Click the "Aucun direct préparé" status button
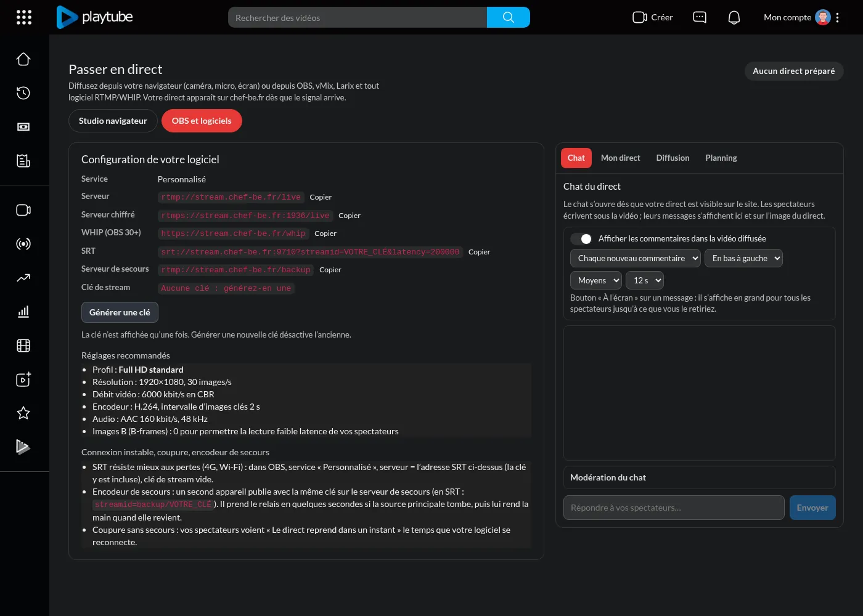 pyautogui.click(x=794, y=71)
